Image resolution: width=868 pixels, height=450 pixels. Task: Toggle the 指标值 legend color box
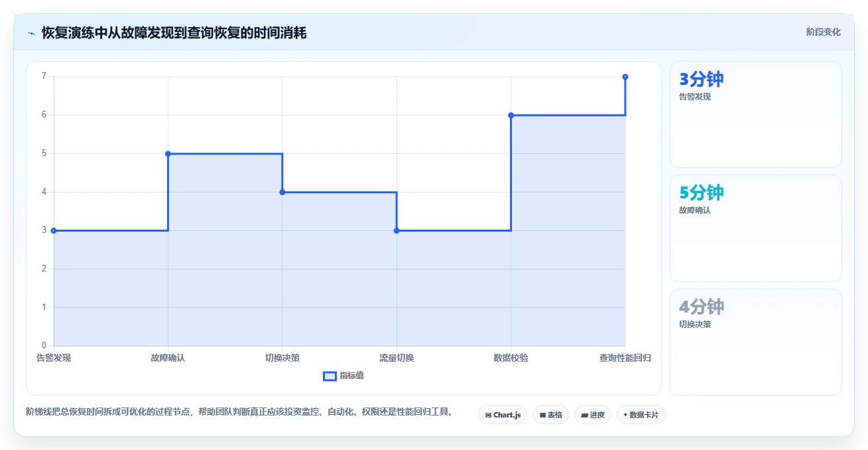coord(330,376)
